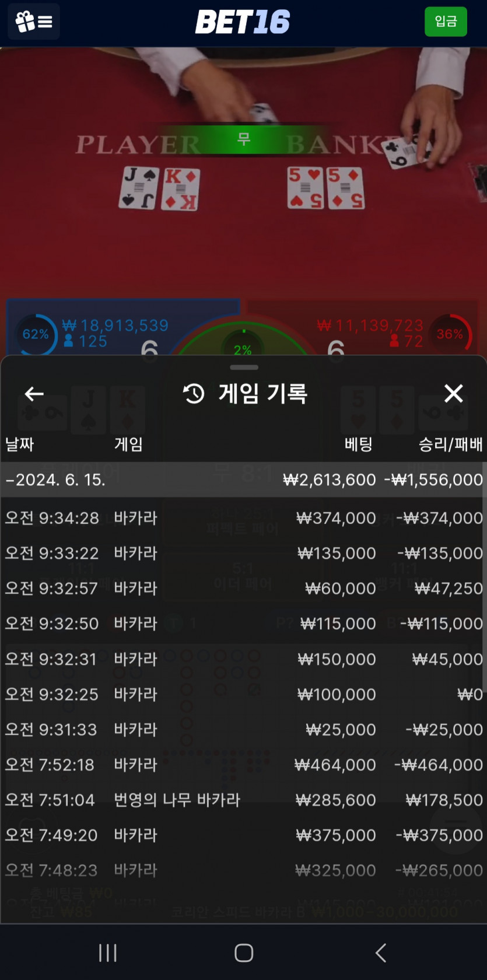The image size is (487, 980).
Task: Tap the banker 36% bet gauge
Action: click(x=450, y=334)
